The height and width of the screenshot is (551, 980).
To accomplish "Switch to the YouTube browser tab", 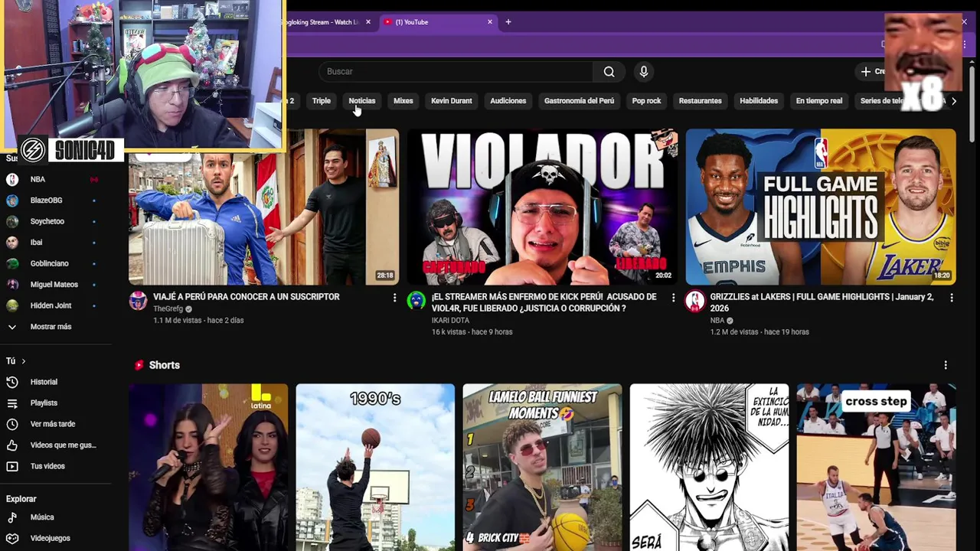I will point(437,22).
